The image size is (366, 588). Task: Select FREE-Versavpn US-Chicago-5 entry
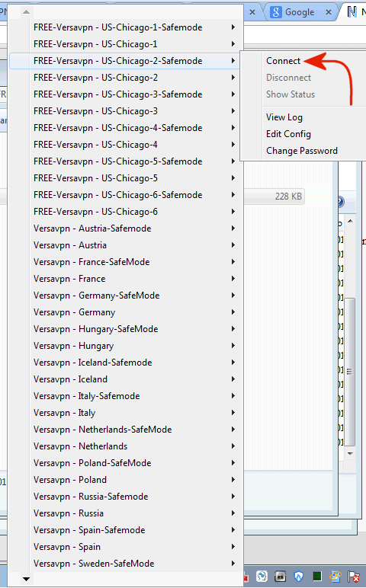[124, 178]
